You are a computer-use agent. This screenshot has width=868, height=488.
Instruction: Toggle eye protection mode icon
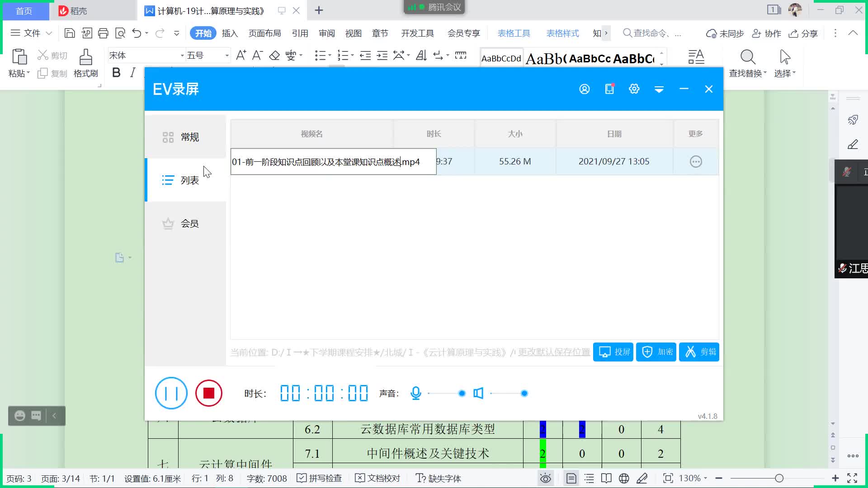point(546,478)
